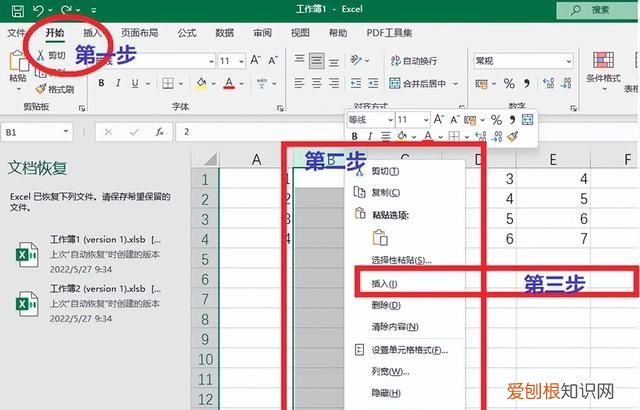640x410 pixels.
Task: Choose 选择性粘贴(S)... in the context menu
Action: coord(401,260)
